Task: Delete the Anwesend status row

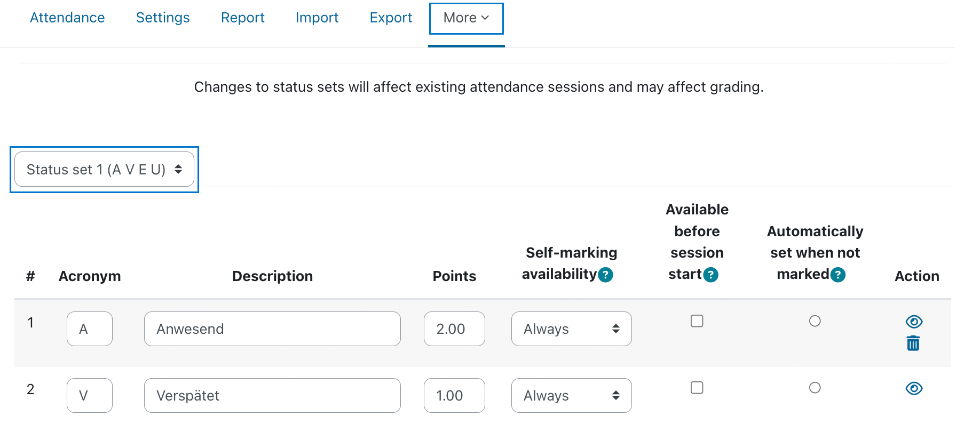Action: [x=913, y=343]
